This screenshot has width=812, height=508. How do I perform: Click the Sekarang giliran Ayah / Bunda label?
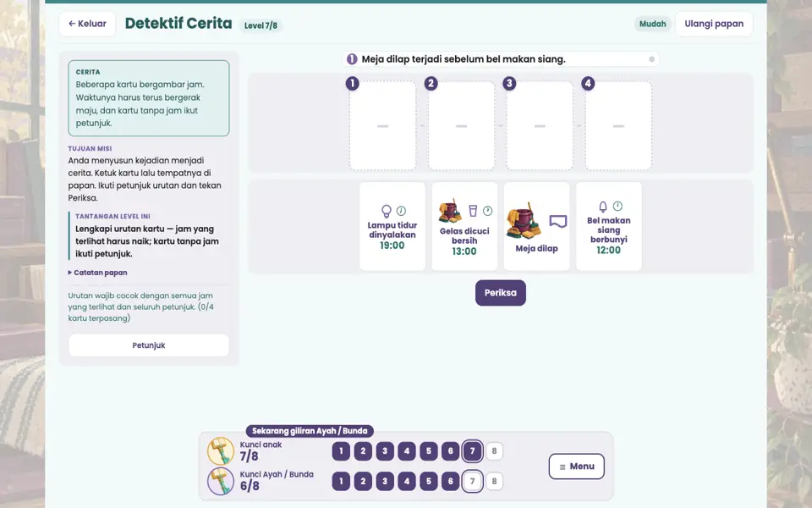310,431
